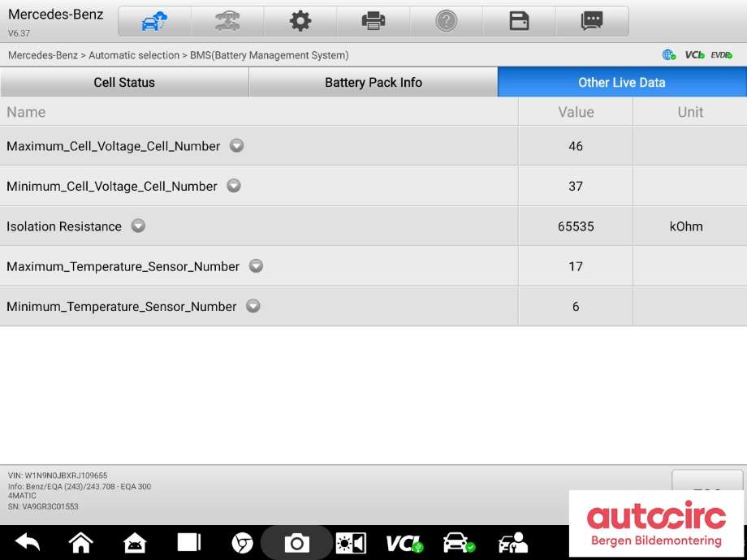Screen dimensions: 747x560
Task: Select the Minimum_Cell_Voltage_Cell_Number label
Action: 112,186
